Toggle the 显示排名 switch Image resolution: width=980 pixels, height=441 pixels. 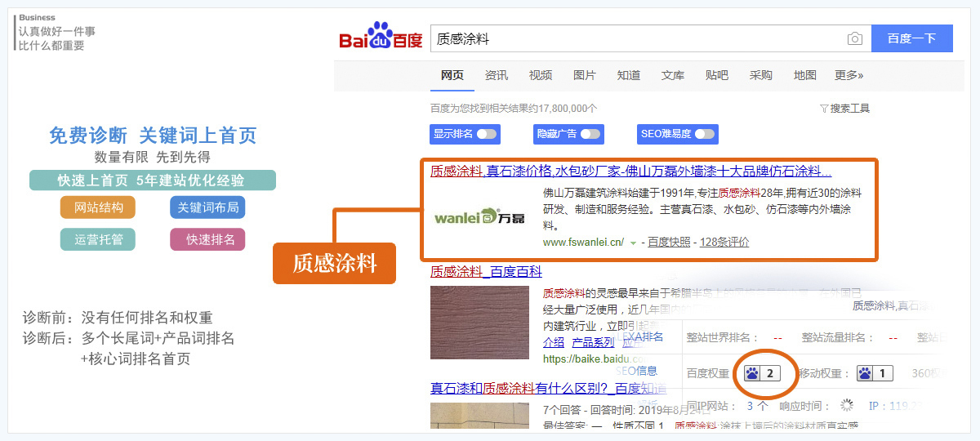487,134
